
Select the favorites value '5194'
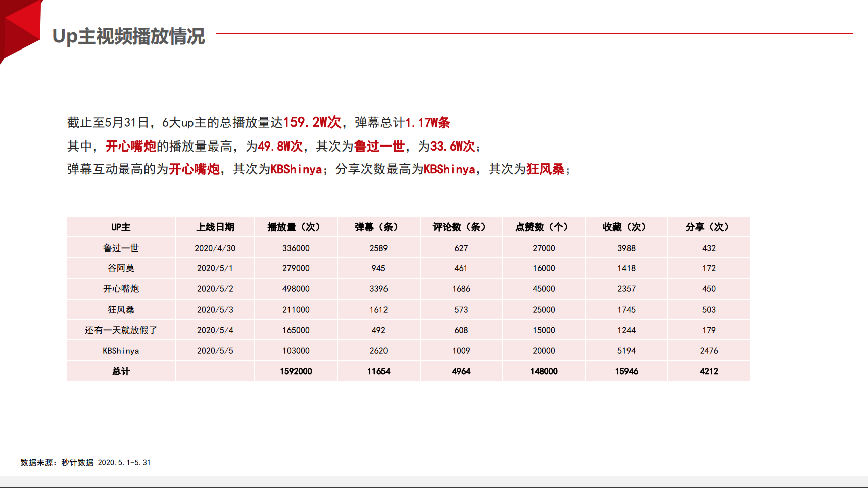(626, 351)
